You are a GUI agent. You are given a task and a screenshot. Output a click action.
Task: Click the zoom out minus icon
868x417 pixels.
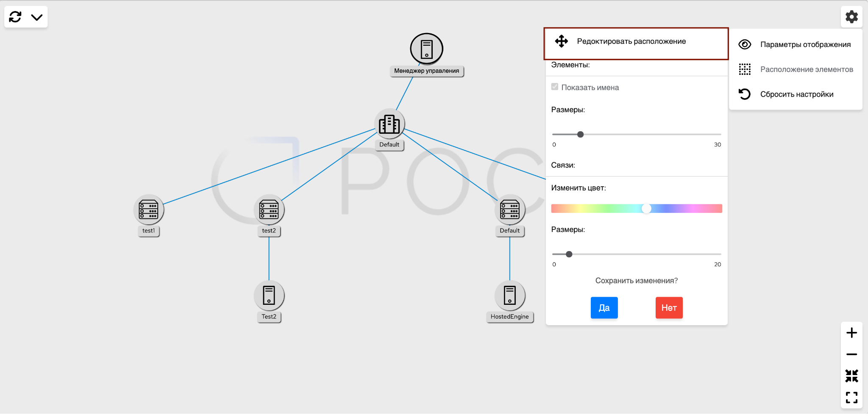851,354
